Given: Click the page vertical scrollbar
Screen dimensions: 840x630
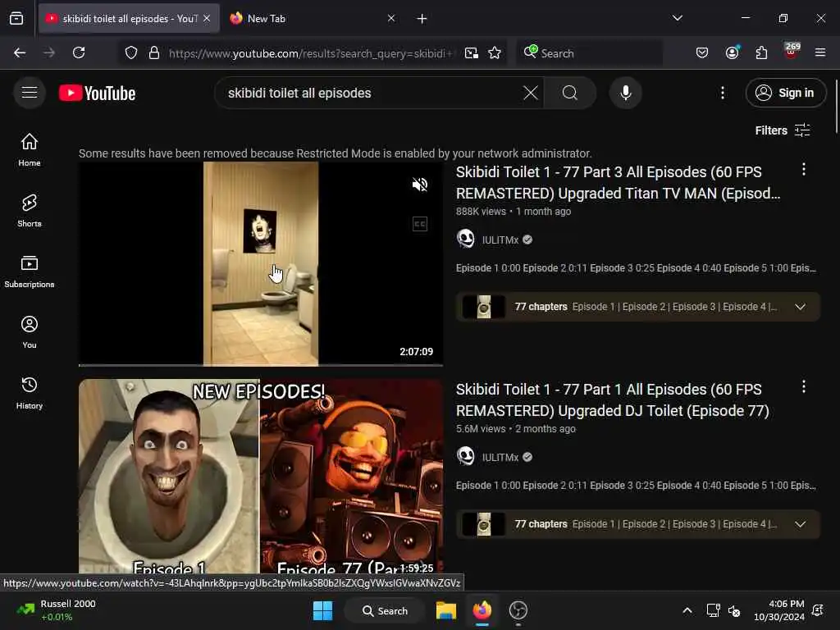Looking at the screenshot, I should [x=836, y=107].
